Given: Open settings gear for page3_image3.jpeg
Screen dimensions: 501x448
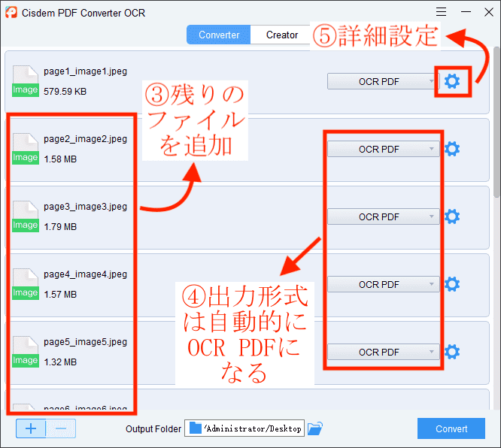Looking at the screenshot, I should (x=452, y=216).
